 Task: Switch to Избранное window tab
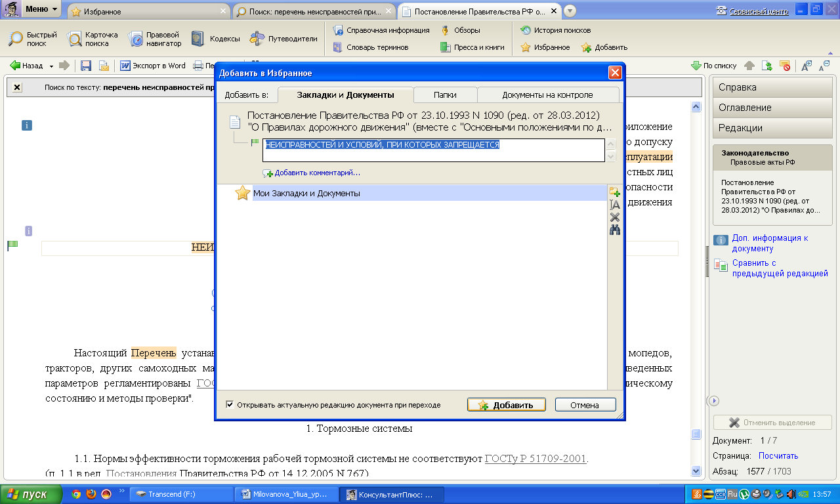[148, 11]
